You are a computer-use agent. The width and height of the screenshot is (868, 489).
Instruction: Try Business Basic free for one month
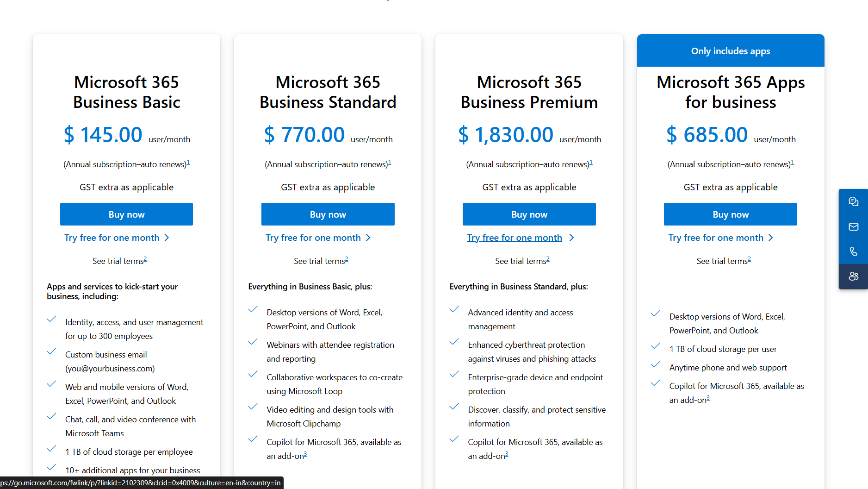tap(112, 238)
